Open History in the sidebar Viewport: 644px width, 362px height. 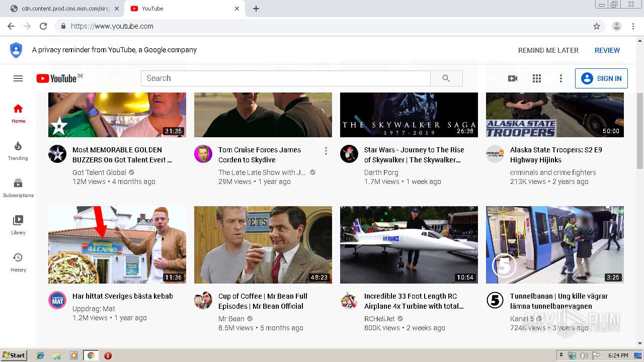pos(18,262)
